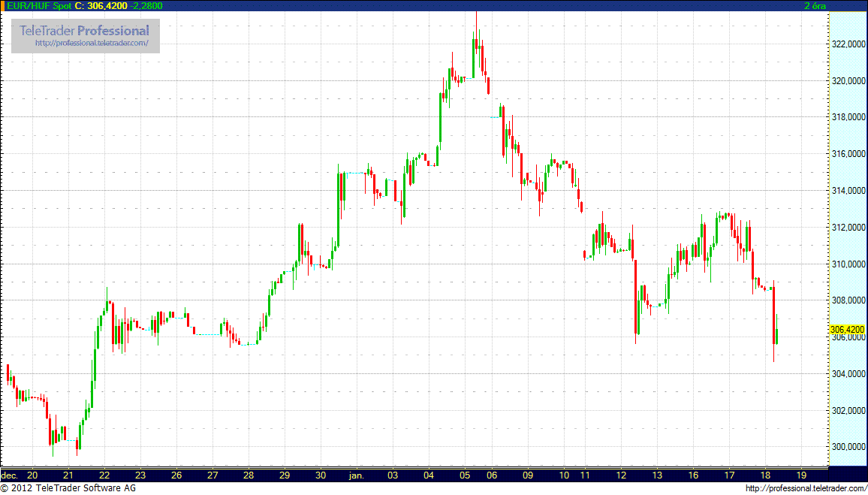Select the 320,0000 price axis label
This screenshot has width=868, height=495.
848,81
